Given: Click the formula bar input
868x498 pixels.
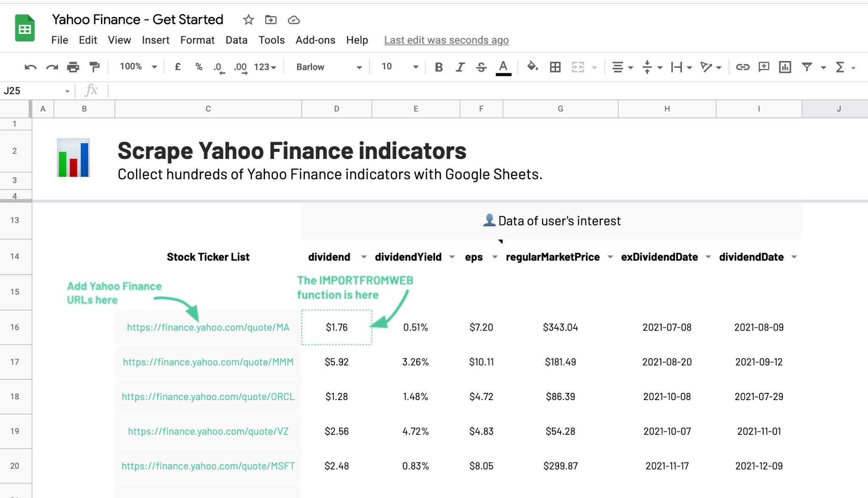Looking at the screenshot, I should pyautogui.click(x=487, y=91).
